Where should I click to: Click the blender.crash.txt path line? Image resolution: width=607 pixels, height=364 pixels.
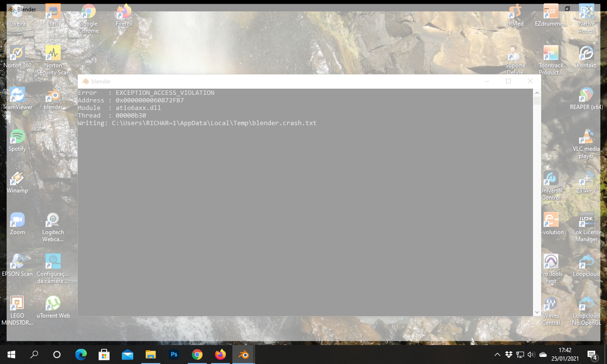[197, 123]
